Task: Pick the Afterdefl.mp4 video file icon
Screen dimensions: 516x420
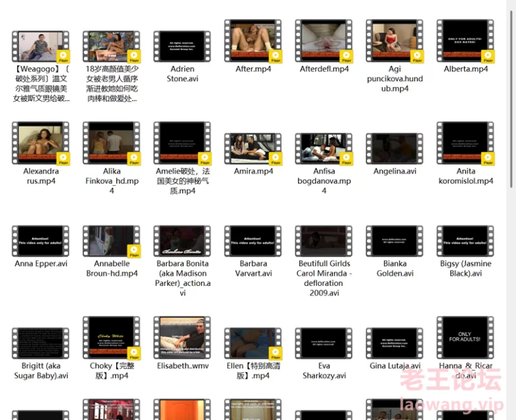Action: pyautogui.click(x=324, y=41)
